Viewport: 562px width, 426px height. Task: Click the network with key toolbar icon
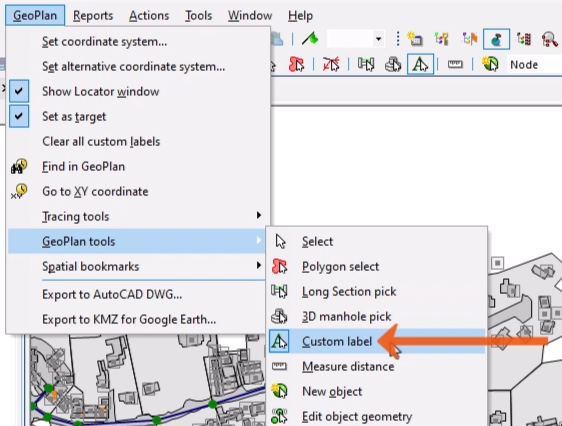(x=442, y=39)
